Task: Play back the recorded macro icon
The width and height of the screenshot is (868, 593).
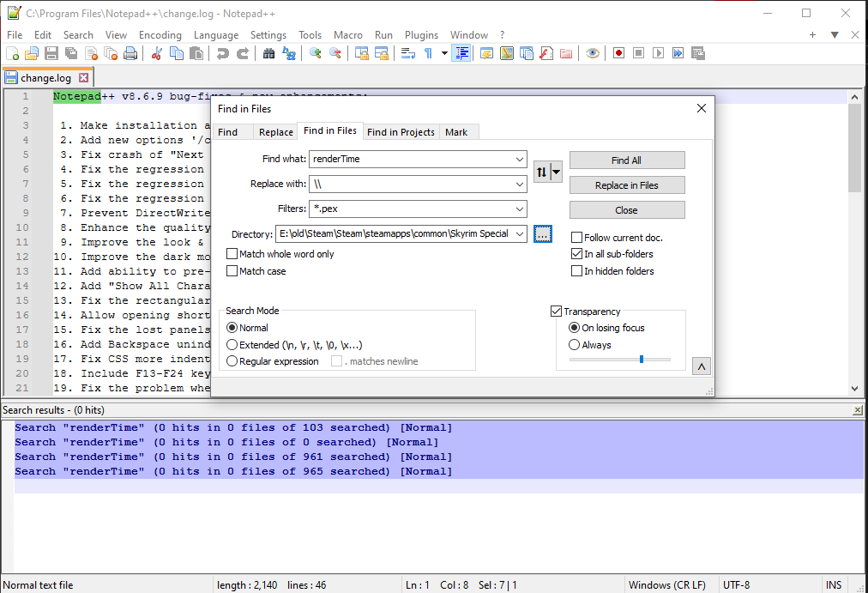Action: click(658, 53)
